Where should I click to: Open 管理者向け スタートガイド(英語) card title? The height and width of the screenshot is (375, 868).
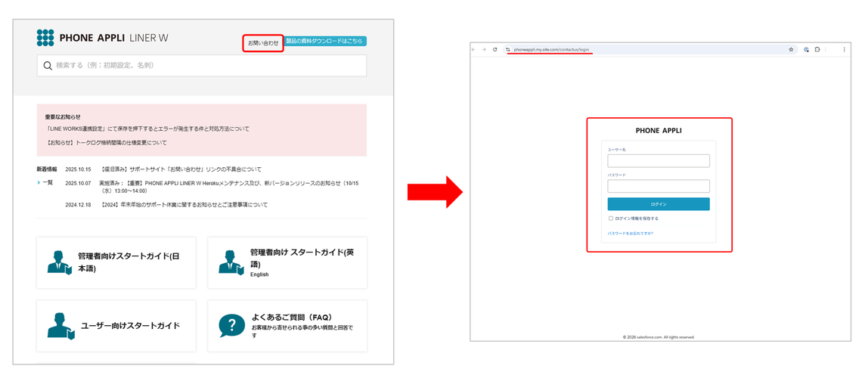[x=302, y=256]
